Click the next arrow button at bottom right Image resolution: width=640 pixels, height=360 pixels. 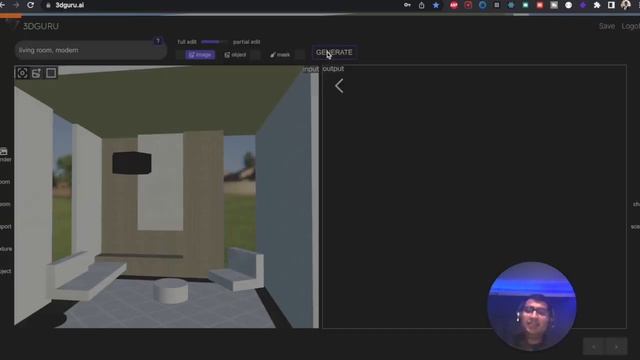click(616, 347)
